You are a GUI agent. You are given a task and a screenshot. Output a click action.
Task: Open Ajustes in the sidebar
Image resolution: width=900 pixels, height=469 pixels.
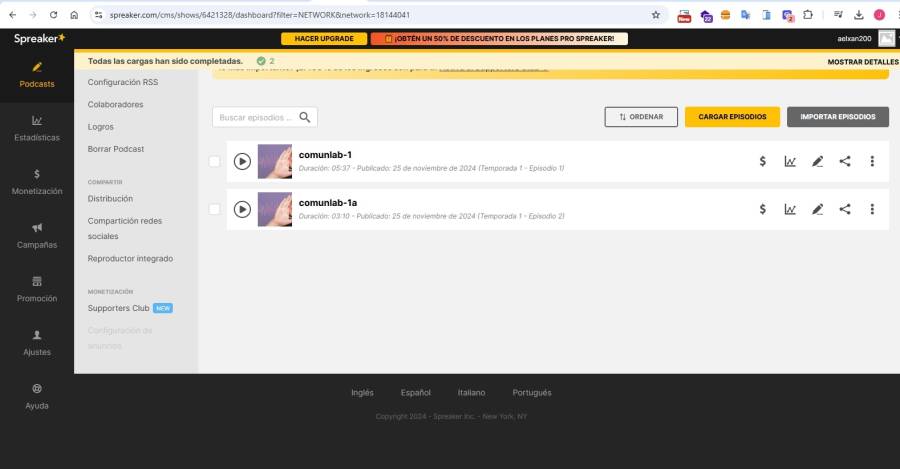click(x=37, y=344)
